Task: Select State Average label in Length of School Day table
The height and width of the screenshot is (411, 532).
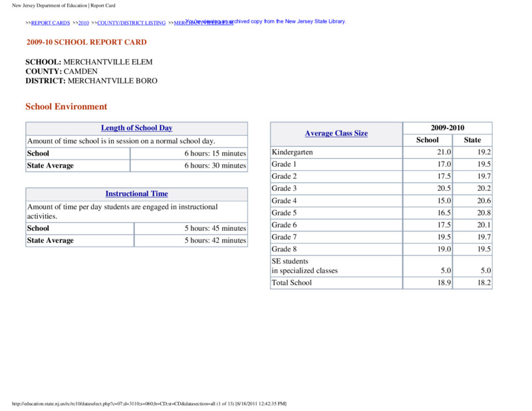Action: (51, 166)
